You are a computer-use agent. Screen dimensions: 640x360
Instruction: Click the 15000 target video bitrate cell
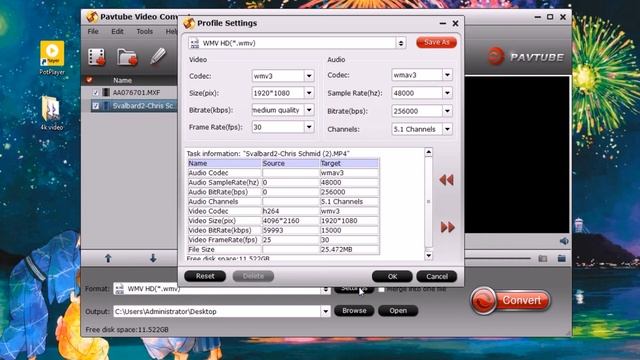coord(349,230)
